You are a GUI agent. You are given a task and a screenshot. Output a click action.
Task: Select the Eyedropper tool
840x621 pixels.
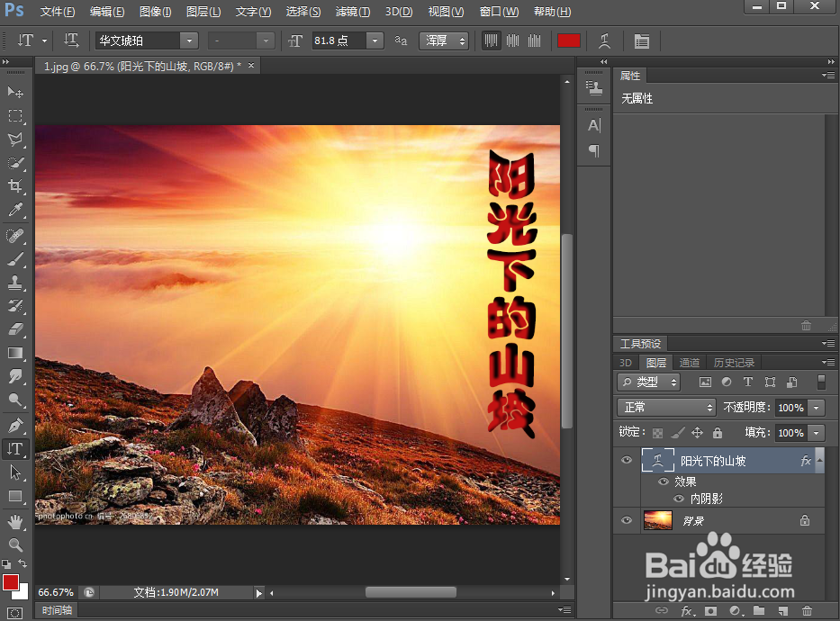(14, 210)
